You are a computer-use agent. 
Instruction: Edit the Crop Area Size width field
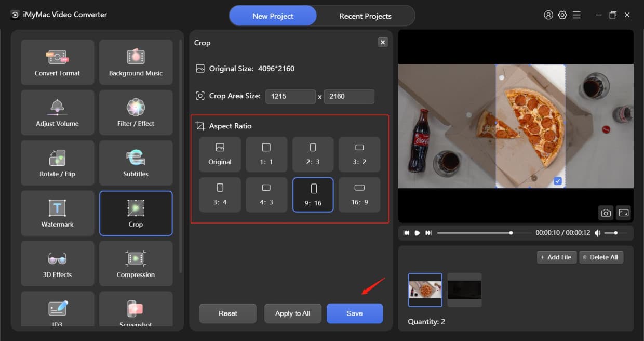click(x=290, y=96)
